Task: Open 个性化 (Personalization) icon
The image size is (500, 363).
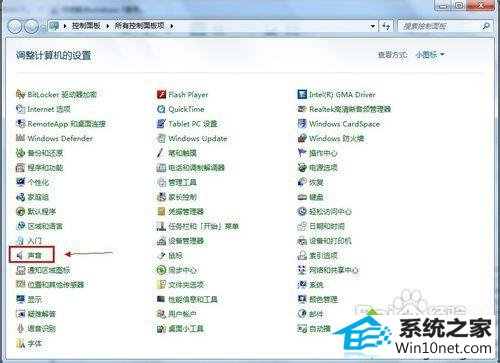Action: point(21,182)
